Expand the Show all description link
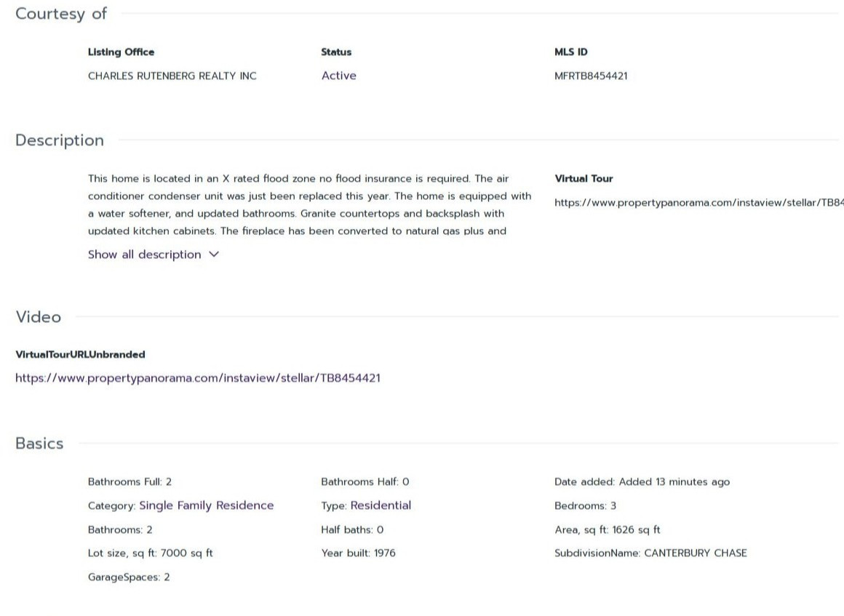This screenshot has width=844, height=616. 144,255
